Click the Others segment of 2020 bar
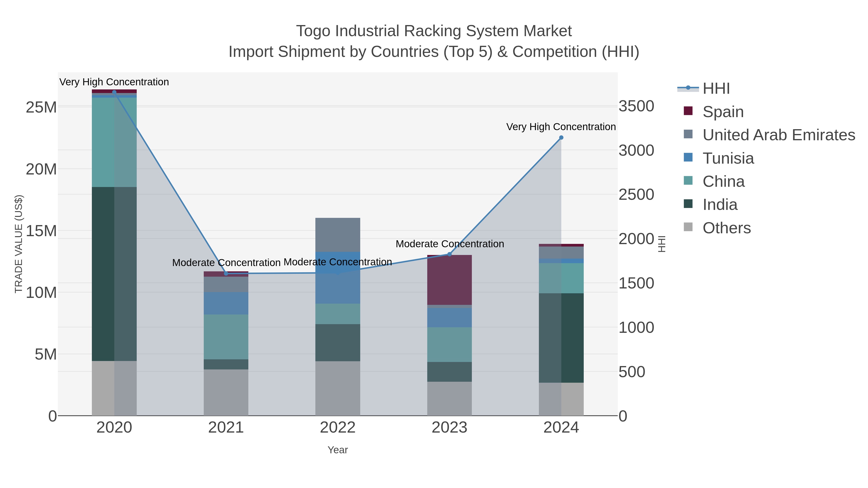Viewport: 868px width, 488px height. (114, 388)
